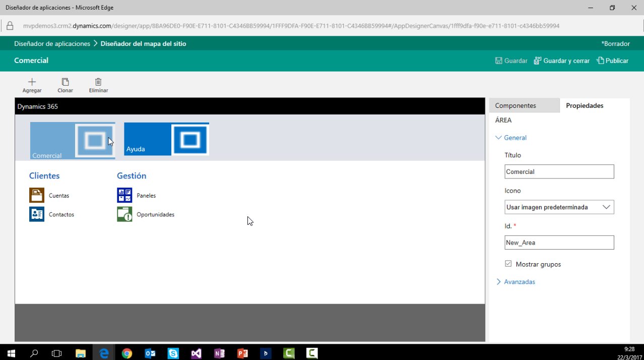Switch to the Componentes tab
644x360 pixels.
tap(516, 105)
